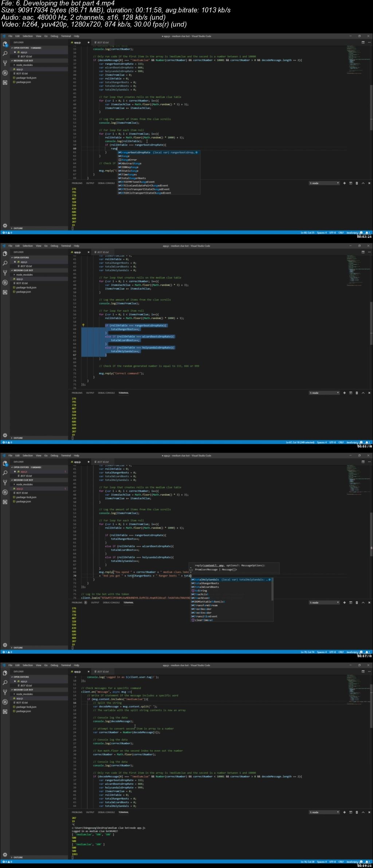This screenshot has height=868, width=373.
Task: Open the Terminal menu in the 00:07:10 frame
Action: [66, 456]
